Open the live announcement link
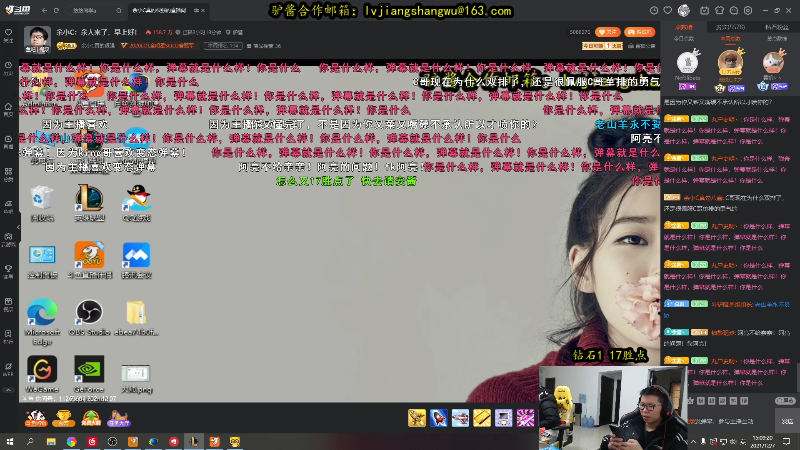The width and height of the screenshot is (800, 450). [x=641, y=46]
